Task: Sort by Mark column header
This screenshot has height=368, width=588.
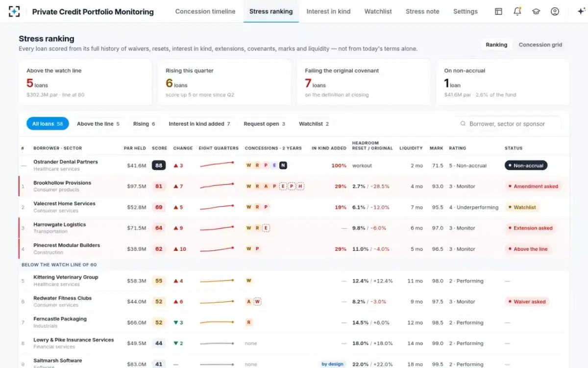Action: coord(436,148)
